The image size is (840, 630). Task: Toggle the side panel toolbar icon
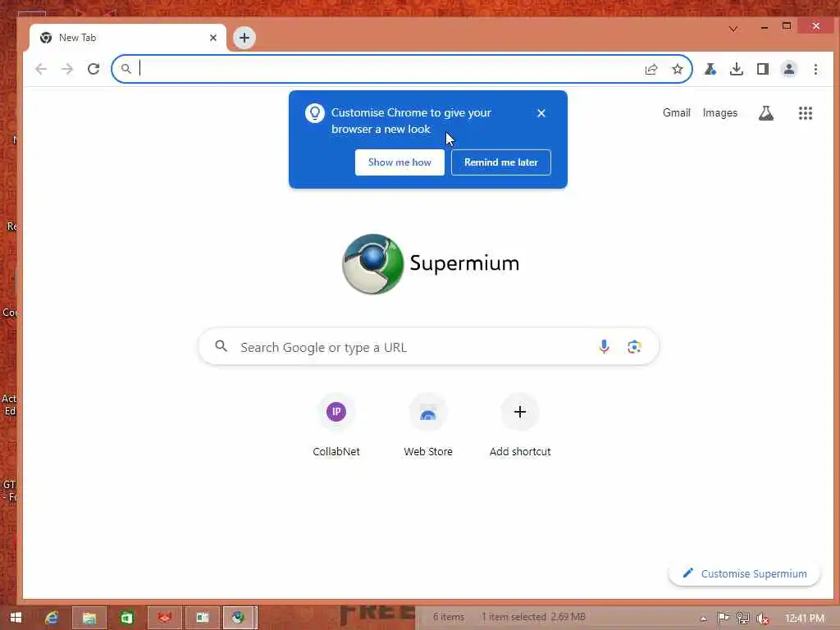[763, 69]
